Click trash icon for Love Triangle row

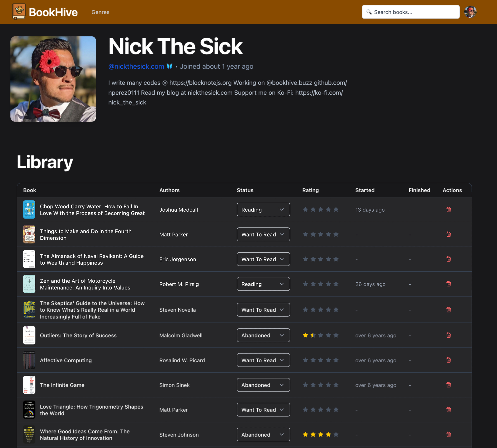449,410
